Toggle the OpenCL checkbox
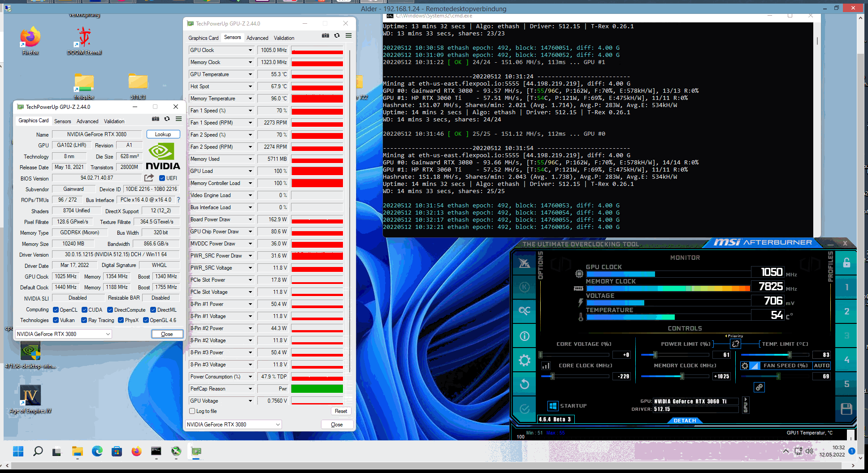The height and width of the screenshot is (473, 868). tap(56, 310)
